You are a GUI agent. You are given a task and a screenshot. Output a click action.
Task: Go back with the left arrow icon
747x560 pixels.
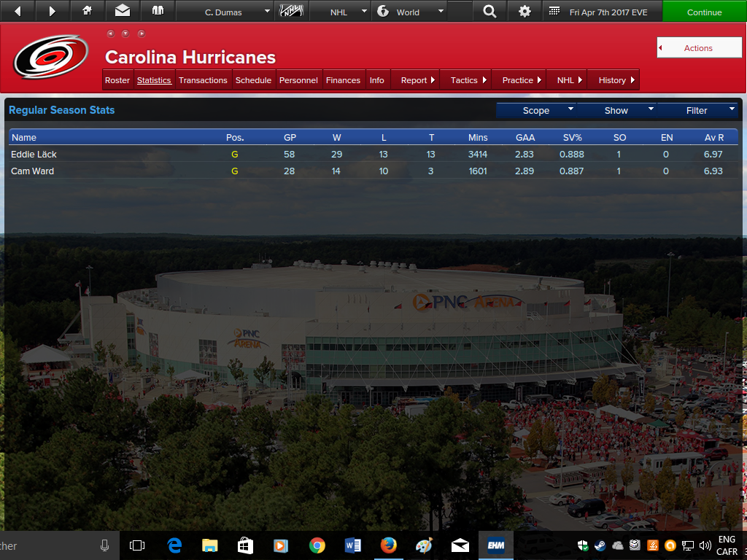point(18,11)
